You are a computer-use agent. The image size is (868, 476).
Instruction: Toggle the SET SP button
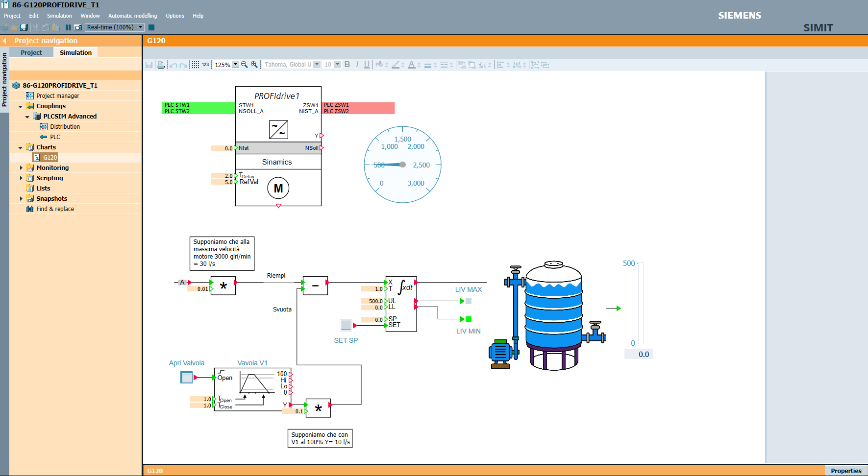[346, 325]
